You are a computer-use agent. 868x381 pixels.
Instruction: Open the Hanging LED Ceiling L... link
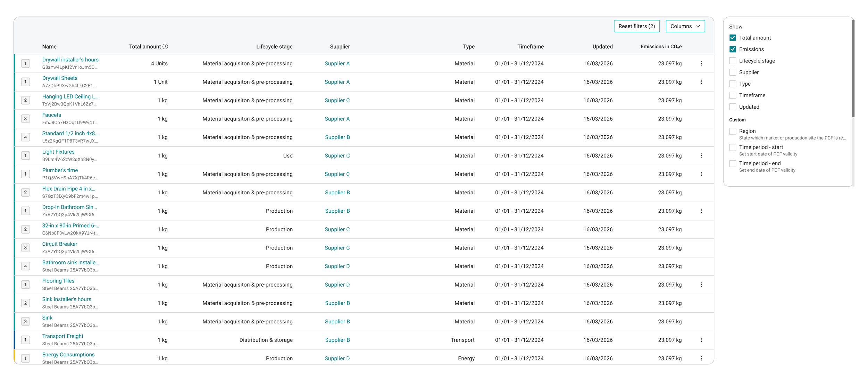tap(70, 96)
